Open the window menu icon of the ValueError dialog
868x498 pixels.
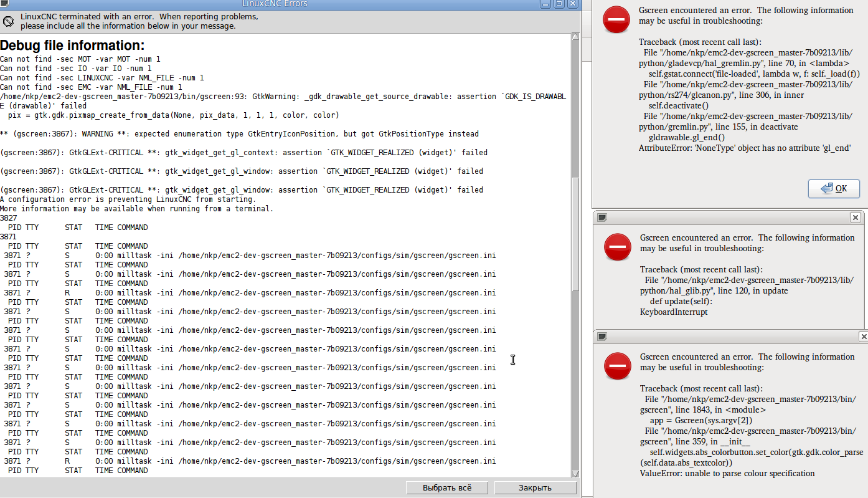(x=602, y=337)
